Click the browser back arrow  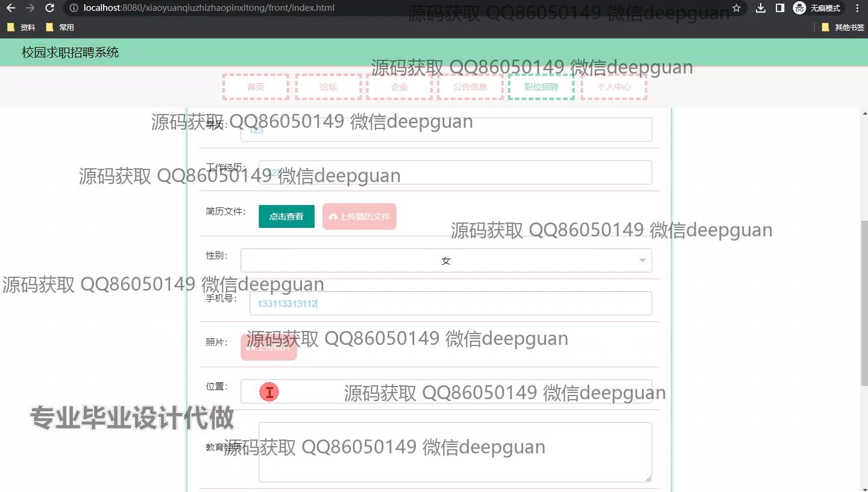[11, 8]
